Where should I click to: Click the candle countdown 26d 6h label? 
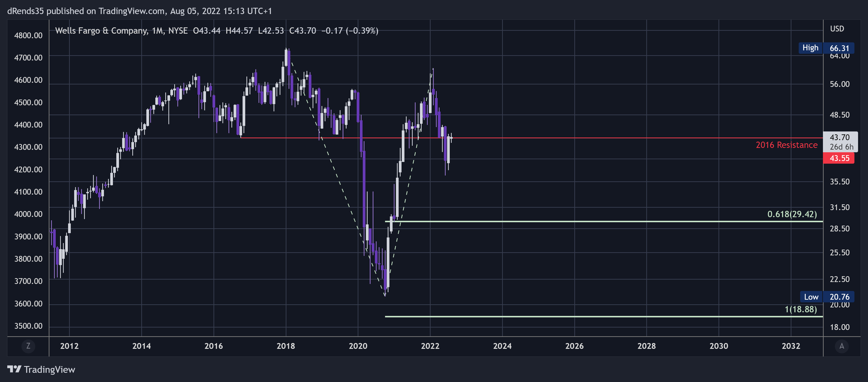coord(841,147)
